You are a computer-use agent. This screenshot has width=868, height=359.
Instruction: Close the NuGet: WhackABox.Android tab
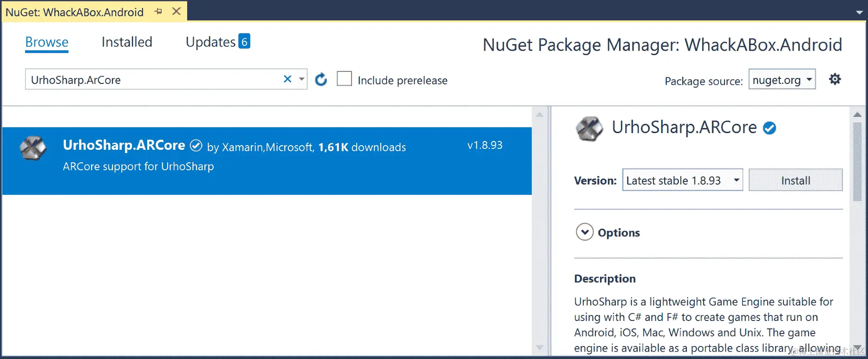coord(176,11)
